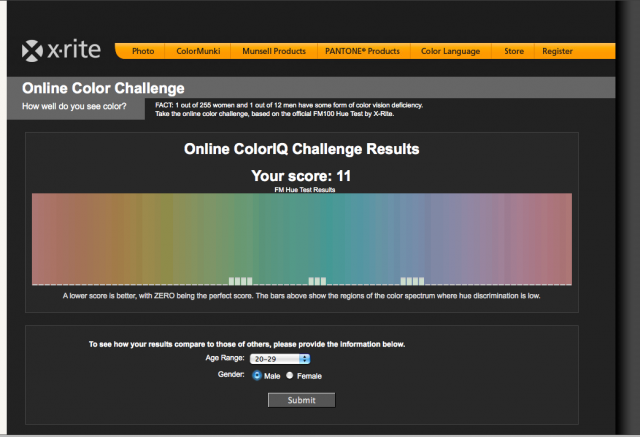Image resolution: width=640 pixels, height=437 pixels.
Task: Submit the age and gender form
Action: point(301,400)
